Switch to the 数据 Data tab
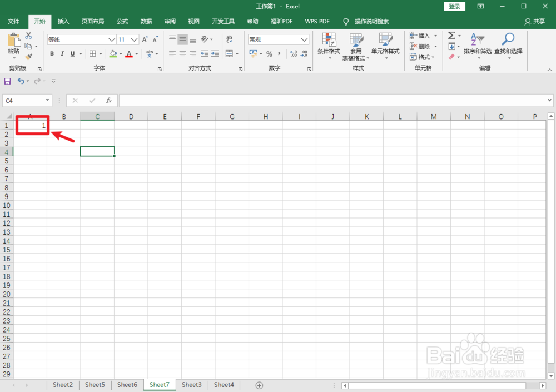This screenshot has height=392, width=556. point(146,21)
